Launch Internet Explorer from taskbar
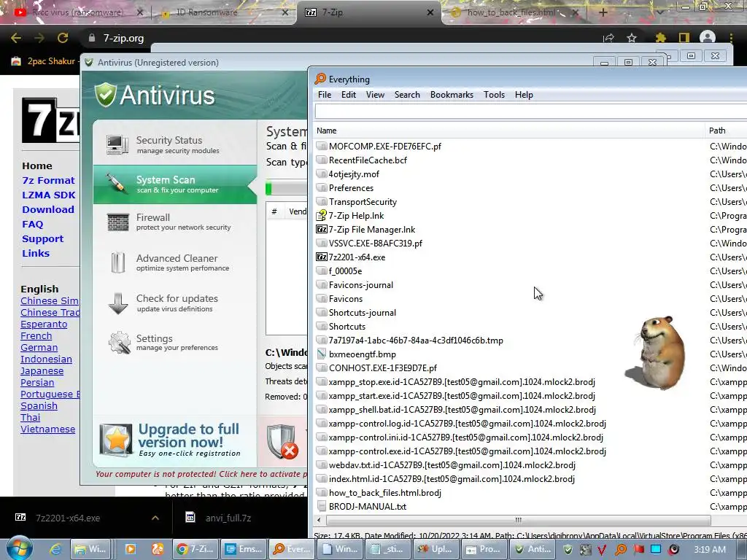The width and height of the screenshot is (747, 560). [55, 549]
